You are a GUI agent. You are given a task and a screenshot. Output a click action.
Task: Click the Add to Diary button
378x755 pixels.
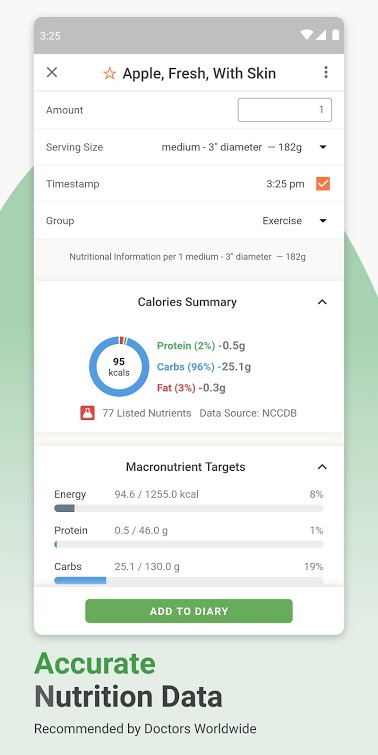click(x=189, y=611)
